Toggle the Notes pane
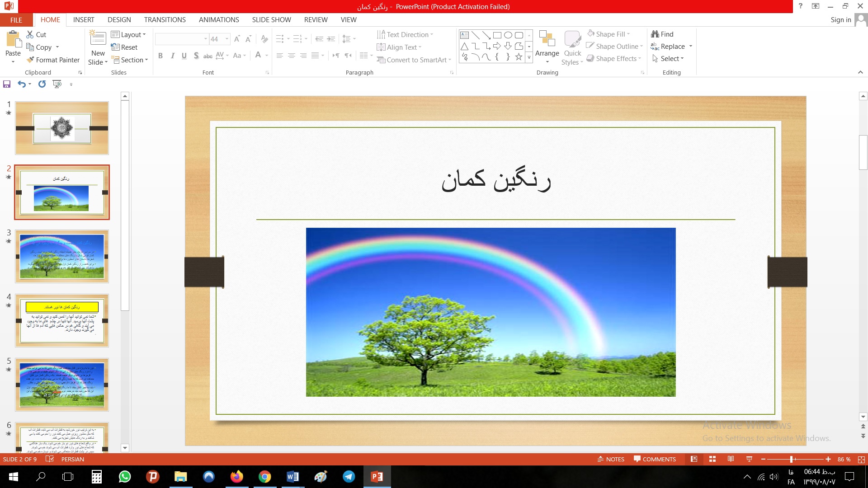Image resolution: width=868 pixels, height=488 pixels. (x=611, y=459)
